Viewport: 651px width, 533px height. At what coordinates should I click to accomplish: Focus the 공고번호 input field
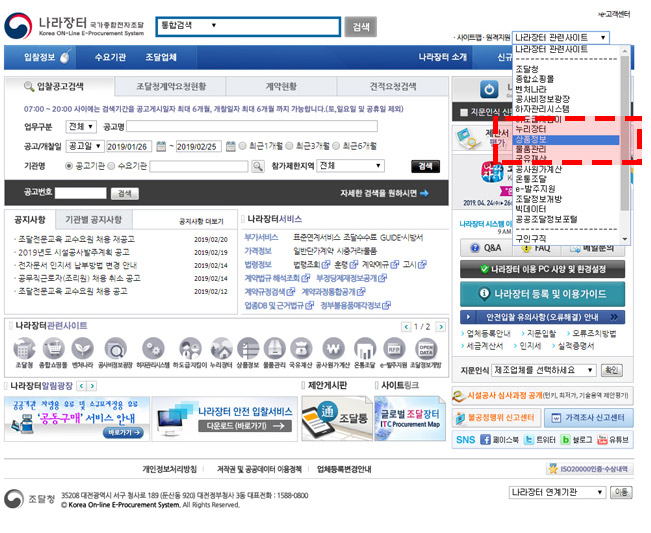pos(81,193)
